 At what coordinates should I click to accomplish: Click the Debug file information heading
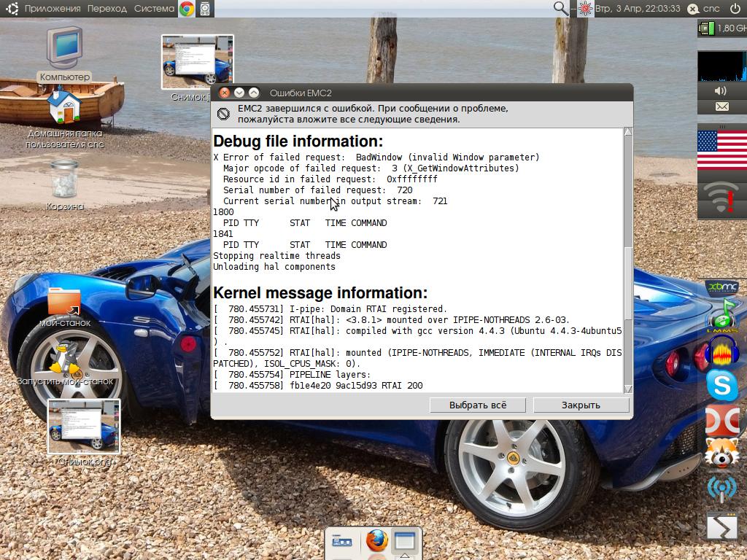(x=298, y=141)
